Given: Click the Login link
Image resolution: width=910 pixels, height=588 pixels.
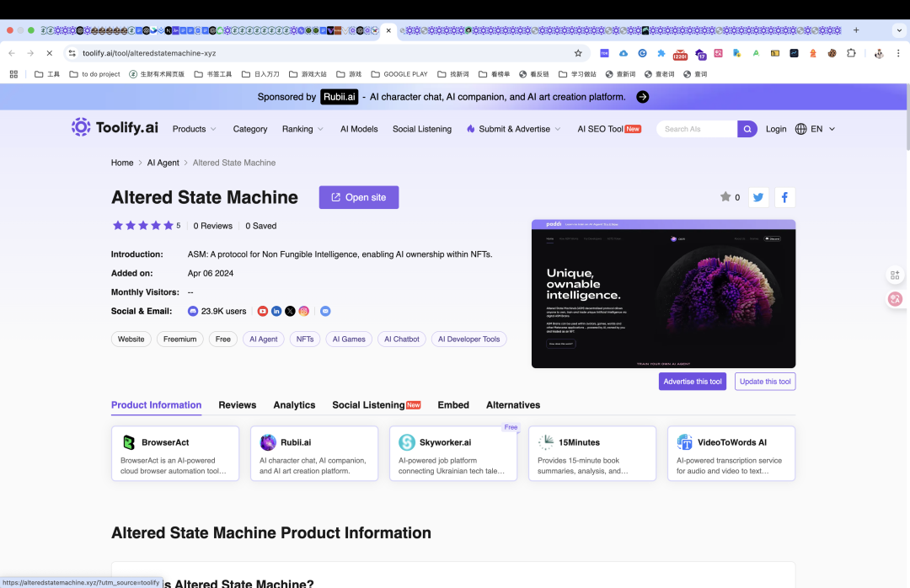Looking at the screenshot, I should (x=776, y=129).
